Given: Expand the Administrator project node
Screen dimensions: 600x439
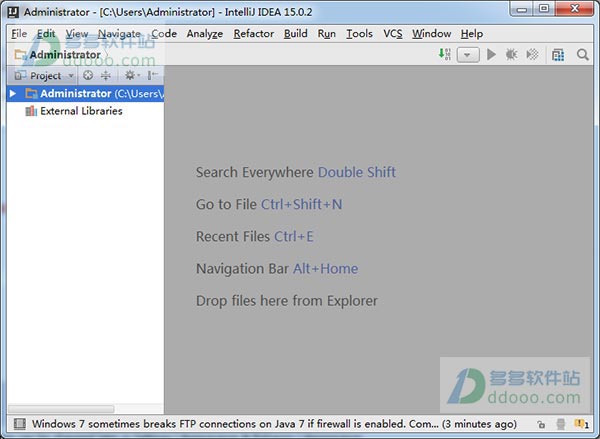Looking at the screenshot, I should click(13, 93).
